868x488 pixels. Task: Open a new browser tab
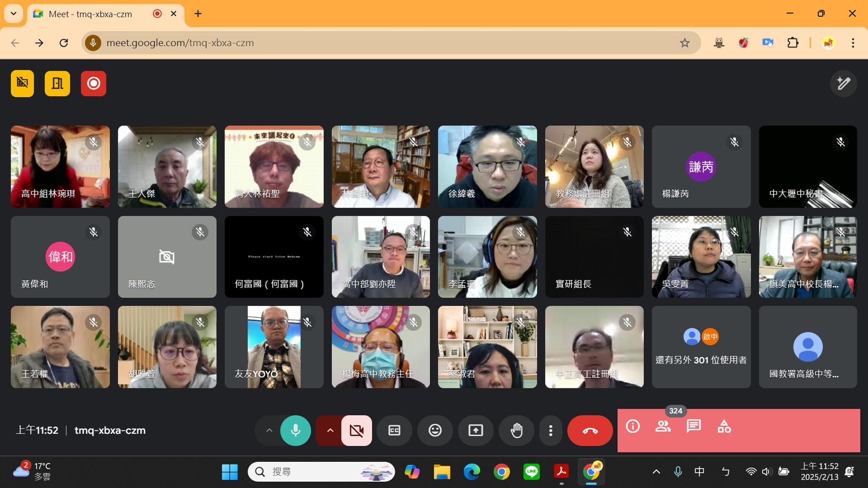tap(198, 14)
